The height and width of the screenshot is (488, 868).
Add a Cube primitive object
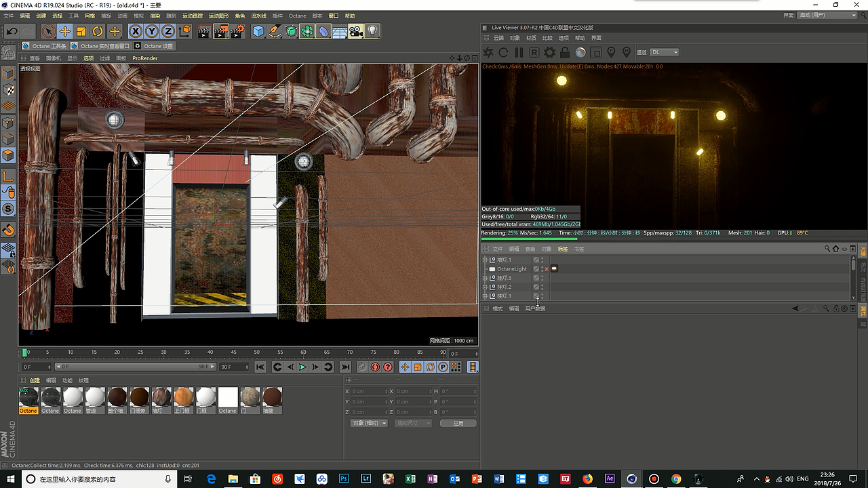[258, 31]
